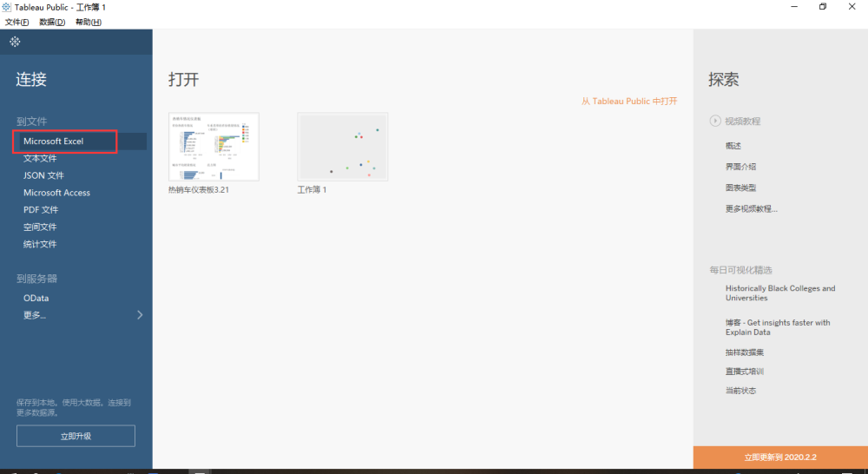Image resolution: width=868 pixels, height=474 pixels.
Task: Click the 立即升级 button
Action: [76, 436]
